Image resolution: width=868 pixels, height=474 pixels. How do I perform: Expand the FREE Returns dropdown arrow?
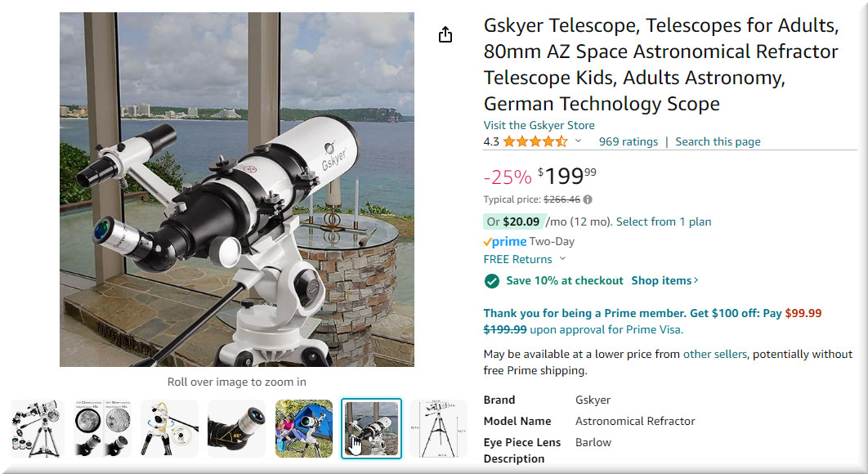pos(562,259)
